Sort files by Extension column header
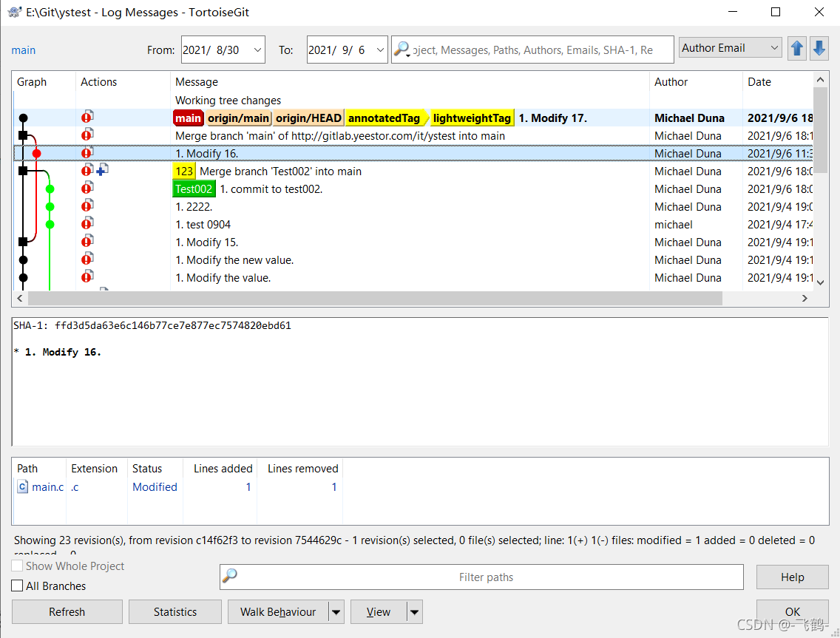 97,469
